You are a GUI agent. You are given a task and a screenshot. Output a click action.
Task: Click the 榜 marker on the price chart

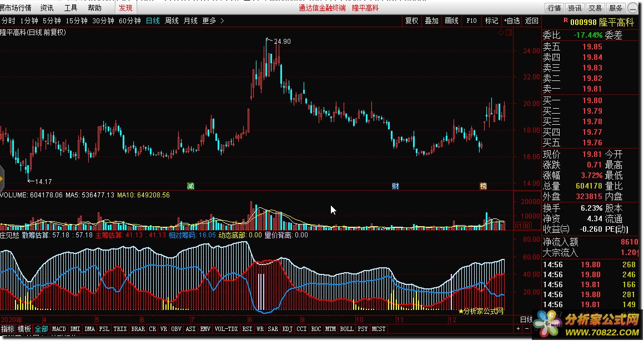[484, 186]
